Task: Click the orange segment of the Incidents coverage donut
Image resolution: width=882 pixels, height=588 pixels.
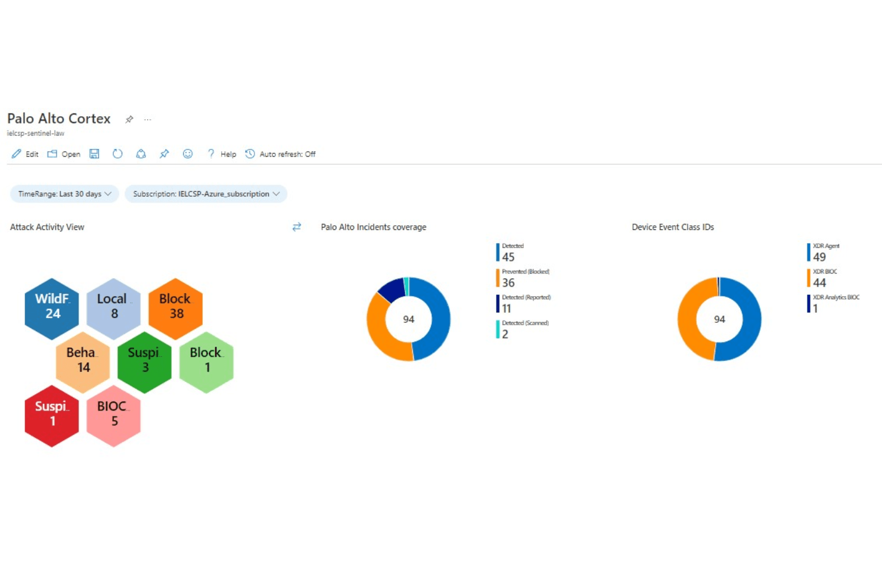Action: click(378, 331)
